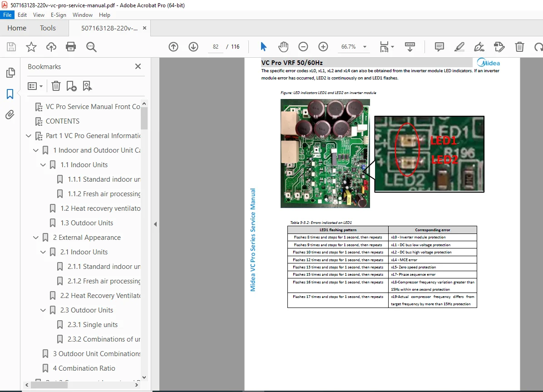Click the Save file icon
This screenshot has height=392, width=543.
coord(11,47)
